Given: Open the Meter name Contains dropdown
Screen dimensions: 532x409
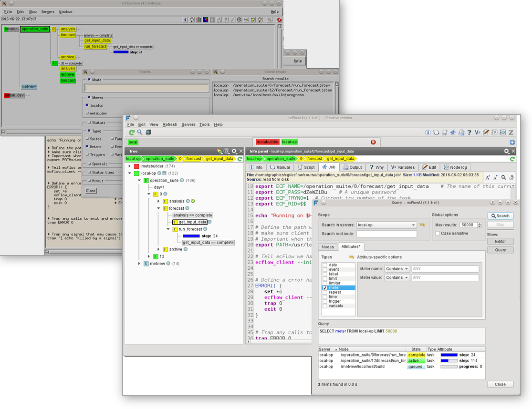Looking at the screenshot, I should point(397,269).
